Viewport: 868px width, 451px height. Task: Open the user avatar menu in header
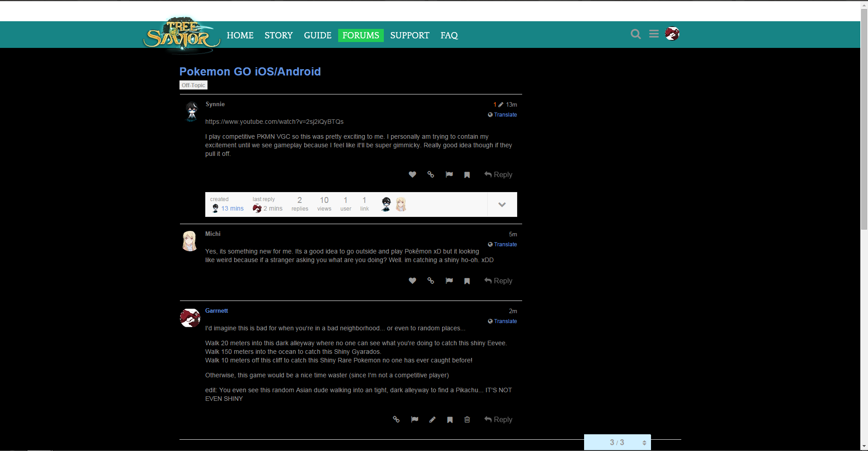(672, 34)
